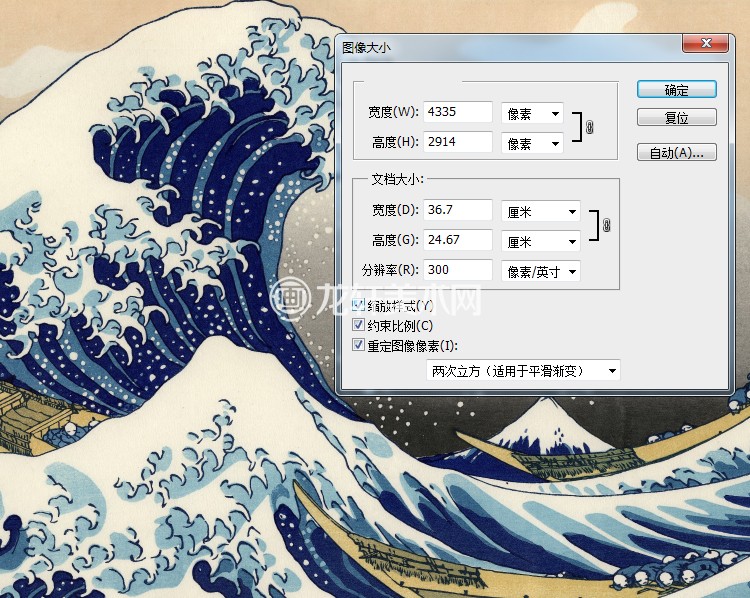
Task: Open the 宽度(D) 厘米 unit dropdown
Action: pyautogui.click(x=541, y=212)
